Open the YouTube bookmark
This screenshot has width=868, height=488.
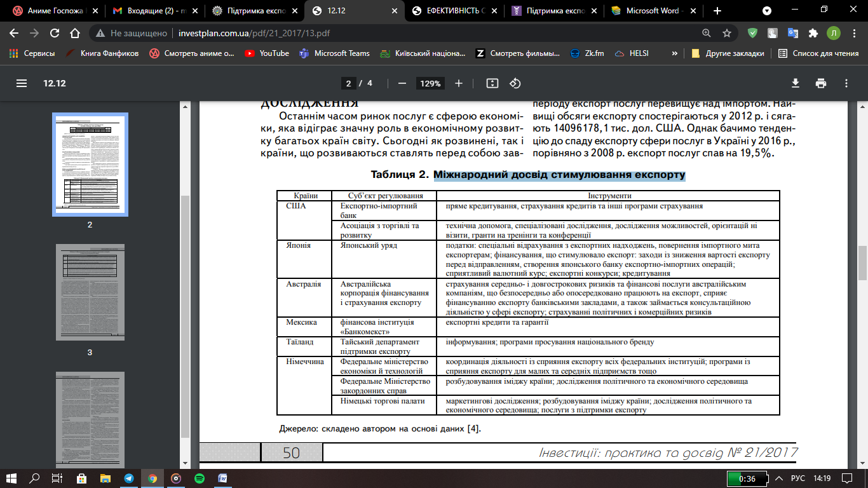pos(268,53)
